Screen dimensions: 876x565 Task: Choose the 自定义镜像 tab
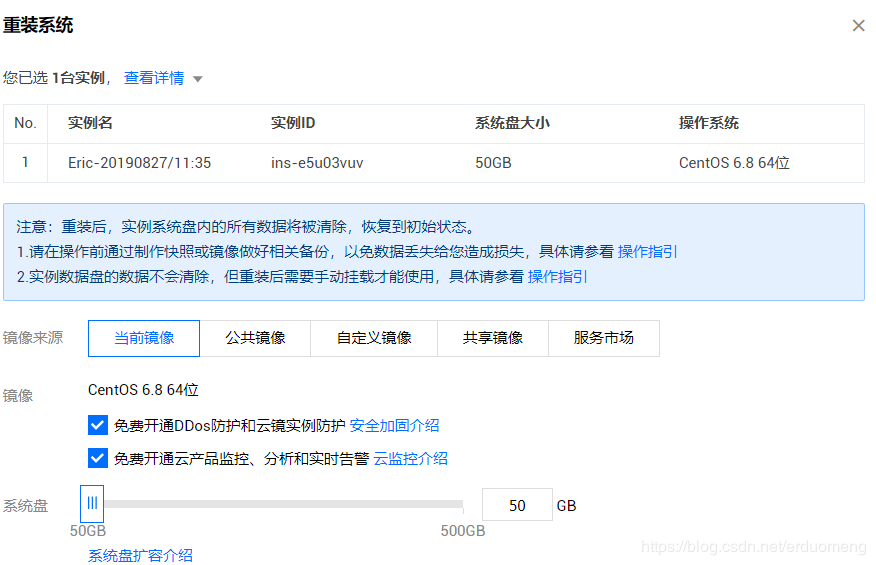[x=374, y=338]
